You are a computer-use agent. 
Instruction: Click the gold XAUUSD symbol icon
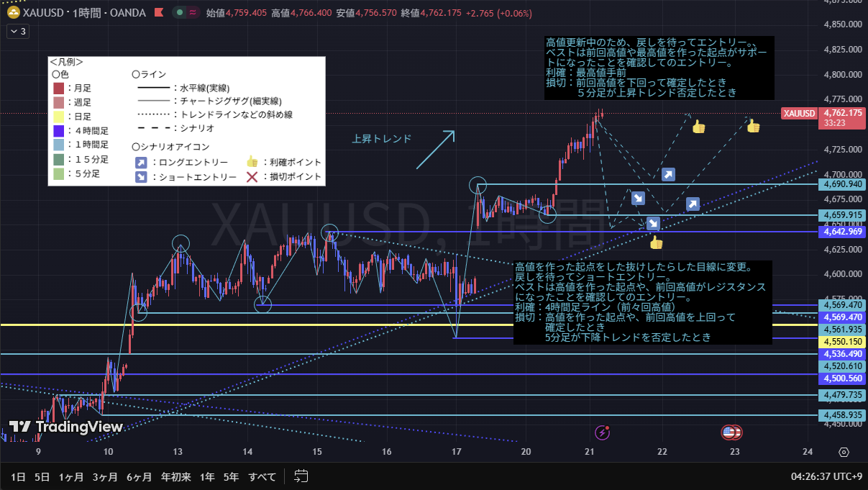click(x=13, y=13)
